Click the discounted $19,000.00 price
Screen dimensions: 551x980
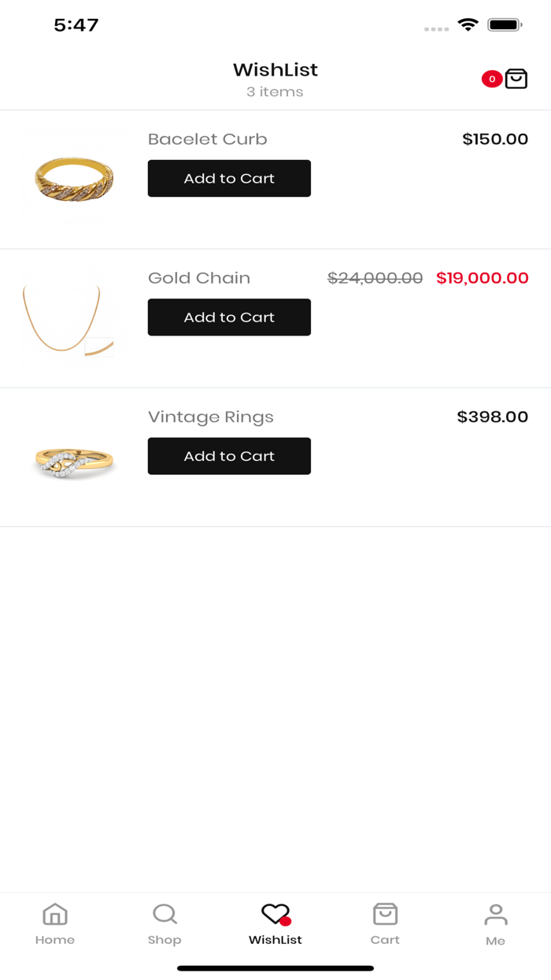482,277
